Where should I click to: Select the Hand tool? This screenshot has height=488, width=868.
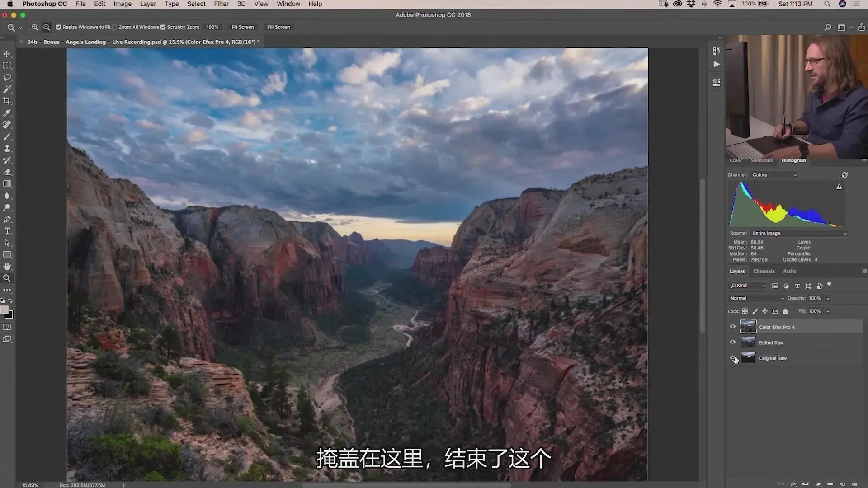click(x=7, y=266)
